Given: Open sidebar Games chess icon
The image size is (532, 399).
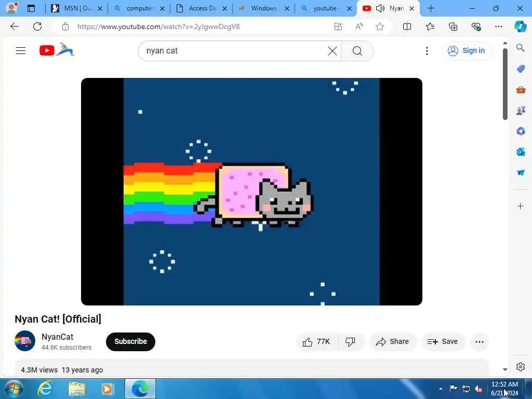Looking at the screenshot, I should 521,111.
